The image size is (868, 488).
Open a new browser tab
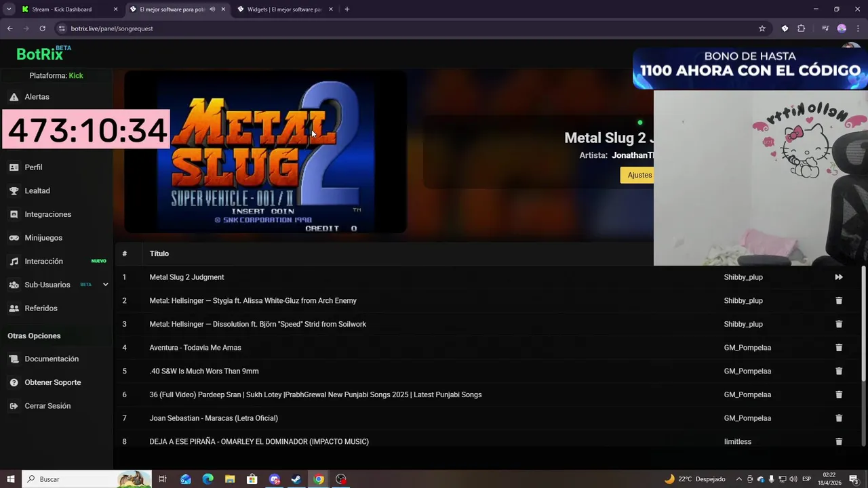(x=347, y=9)
